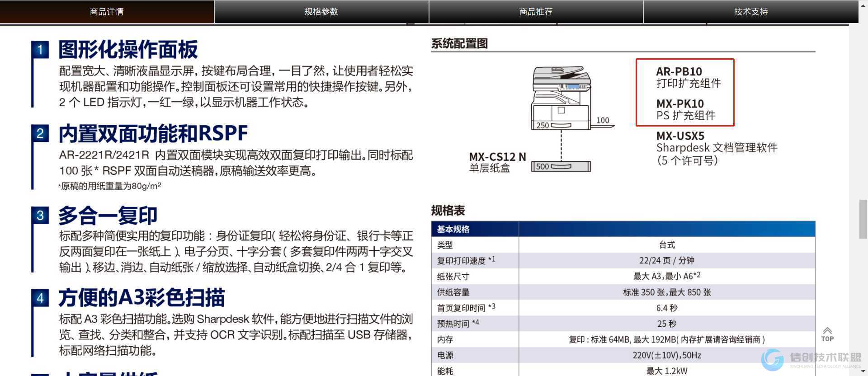Click the 500-sheet paper tray drawing
The height and width of the screenshot is (376, 868).
click(x=561, y=166)
